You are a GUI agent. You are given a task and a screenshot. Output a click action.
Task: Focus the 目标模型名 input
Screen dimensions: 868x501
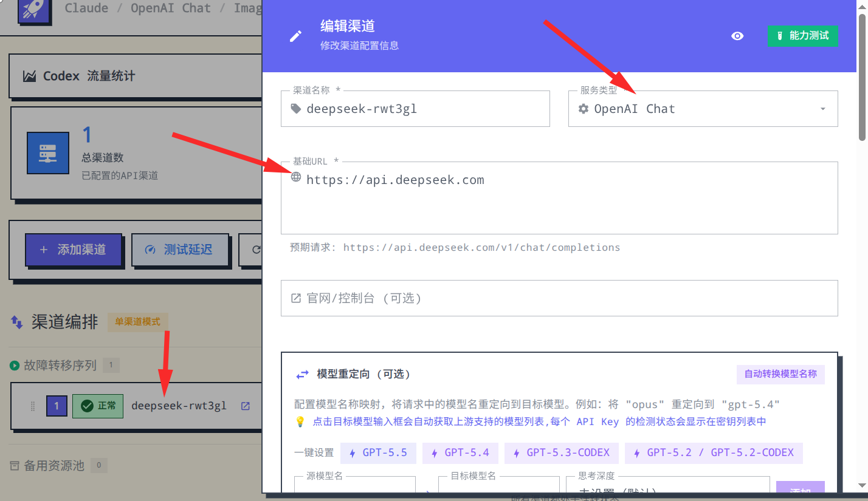[499, 486]
